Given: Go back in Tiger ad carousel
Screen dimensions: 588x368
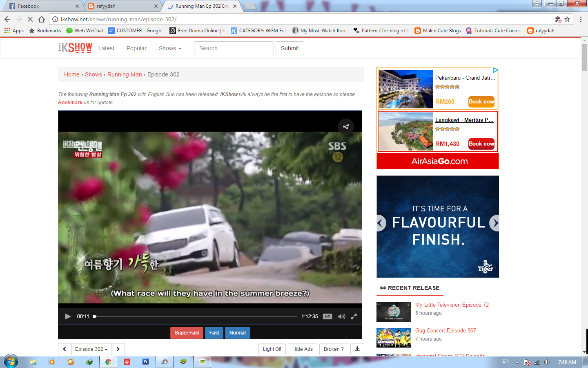Looking at the screenshot, I should 381,223.
